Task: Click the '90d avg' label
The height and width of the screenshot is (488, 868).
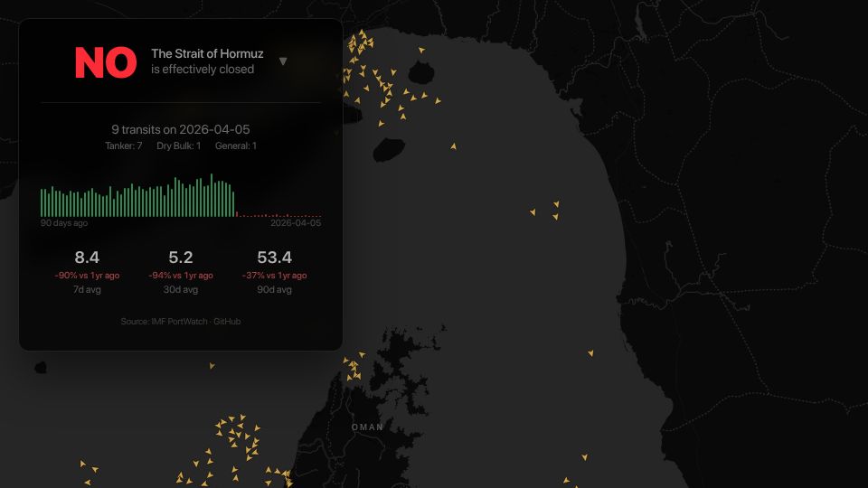Action: point(274,289)
